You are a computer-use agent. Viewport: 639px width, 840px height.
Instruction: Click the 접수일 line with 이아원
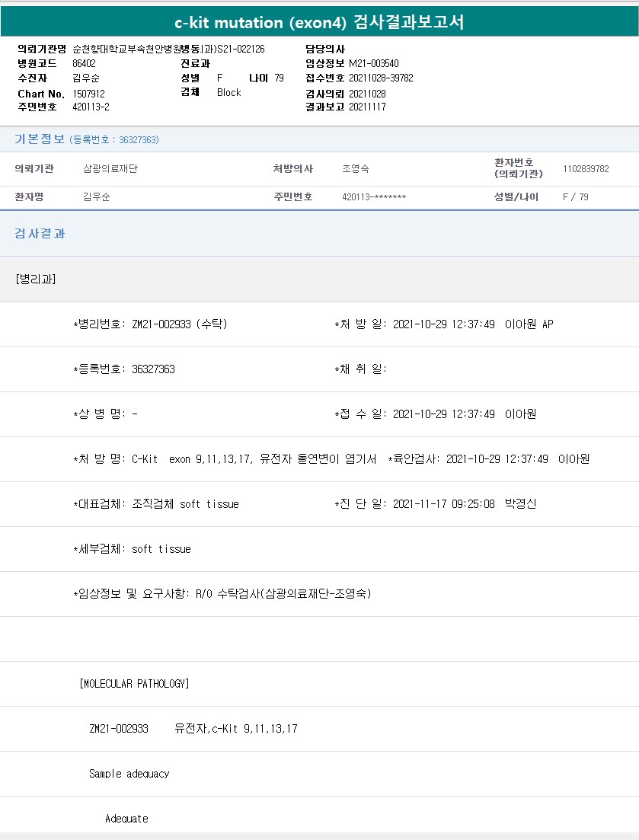pos(436,414)
